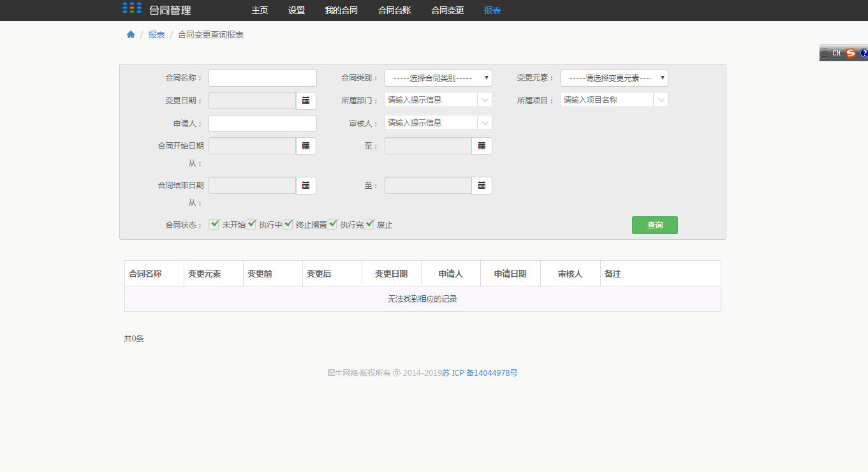Uncheck the 未开始 status checkbox
The height and width of the screenshot is (472, 868).
click(x=214, y=225)
